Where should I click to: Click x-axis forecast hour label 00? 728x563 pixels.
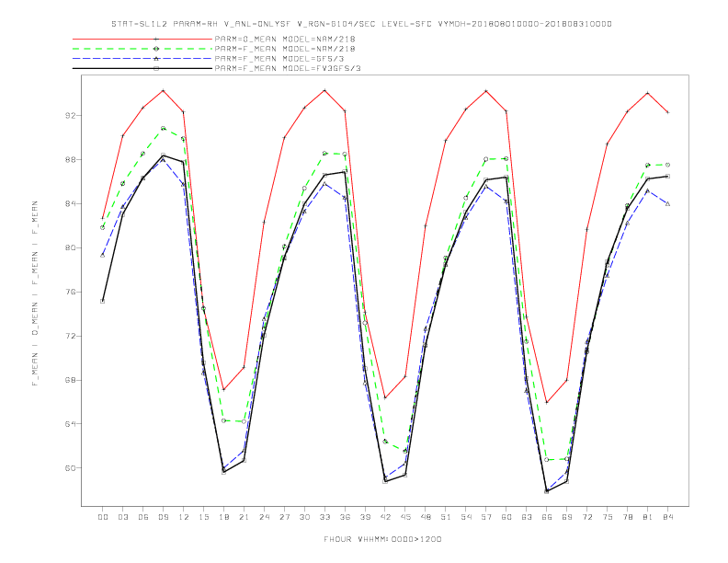tap(103, 517)
